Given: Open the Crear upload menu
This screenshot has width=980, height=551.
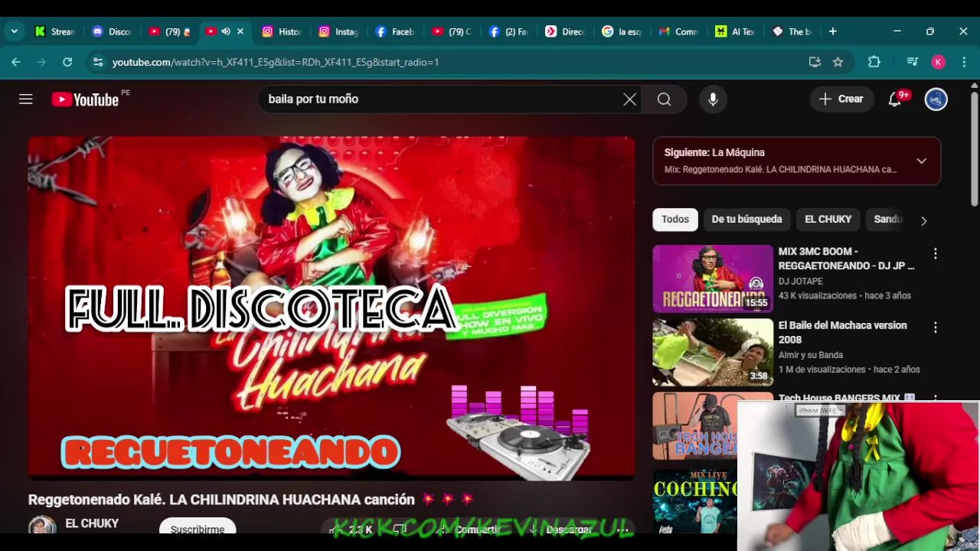Looking at the screenshot, I should pyautogui.click(x=841, y=99).
